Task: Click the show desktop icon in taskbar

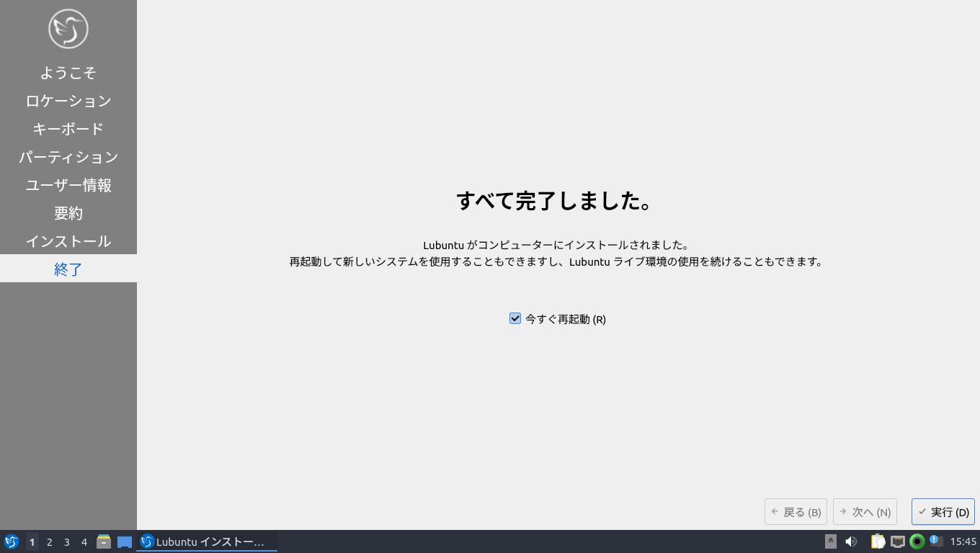Action: pyautogui.click(x=125, y=541)
